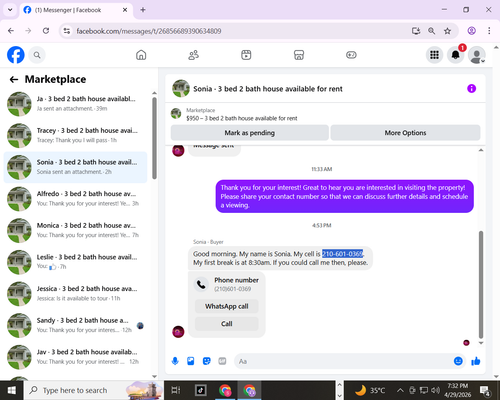
Task: Open the Leslie conversation
Action: point(75,262)
